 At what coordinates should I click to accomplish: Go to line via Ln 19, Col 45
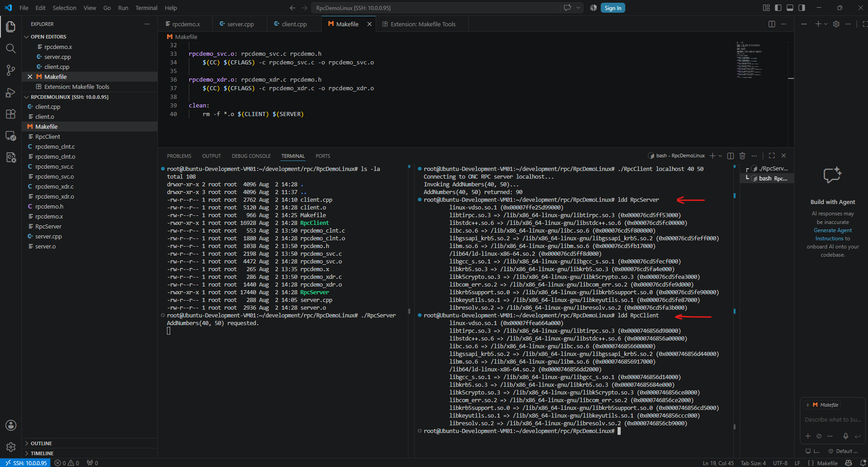pyautogui.click(x=718, y=463)
